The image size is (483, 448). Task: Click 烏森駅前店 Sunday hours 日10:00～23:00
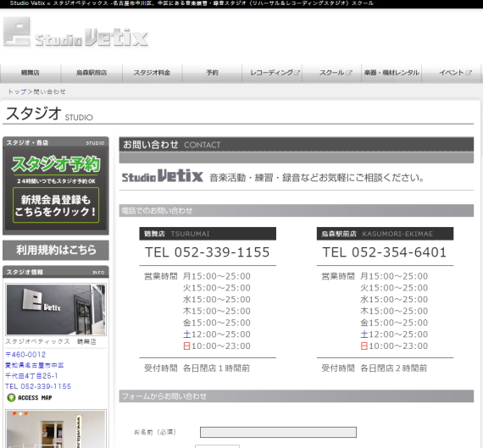pyautogui.click(x=394, y=346)
